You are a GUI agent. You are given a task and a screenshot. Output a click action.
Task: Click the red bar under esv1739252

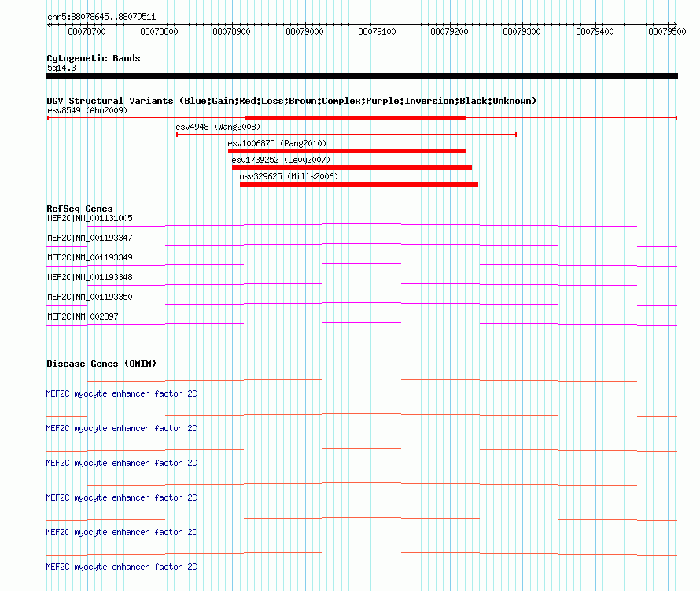coord(352,168)
